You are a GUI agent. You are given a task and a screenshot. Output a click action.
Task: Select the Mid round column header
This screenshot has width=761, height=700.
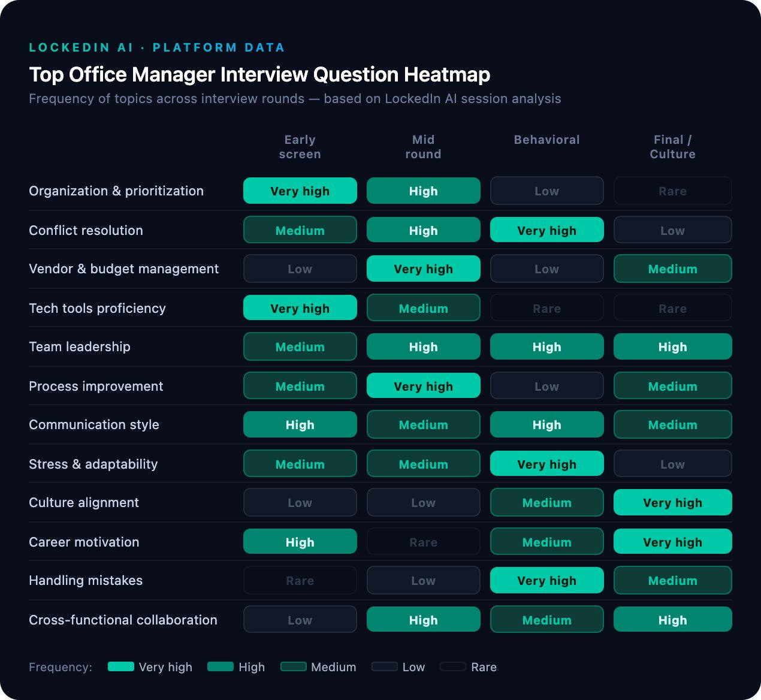(424, 147)
